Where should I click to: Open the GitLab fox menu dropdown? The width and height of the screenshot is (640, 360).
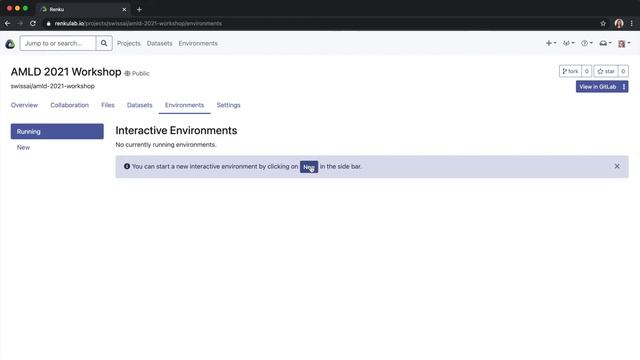pyautogui.click(x=569, y=43)
